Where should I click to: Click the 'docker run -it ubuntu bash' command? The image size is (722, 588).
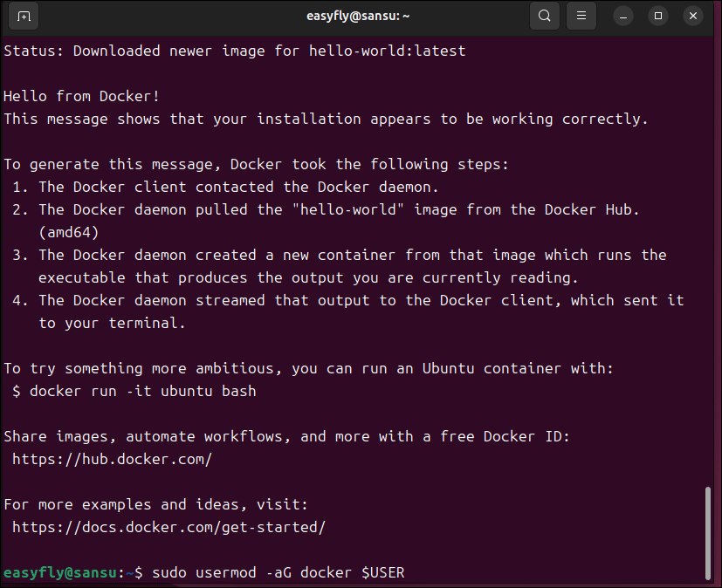pos(143,391)
